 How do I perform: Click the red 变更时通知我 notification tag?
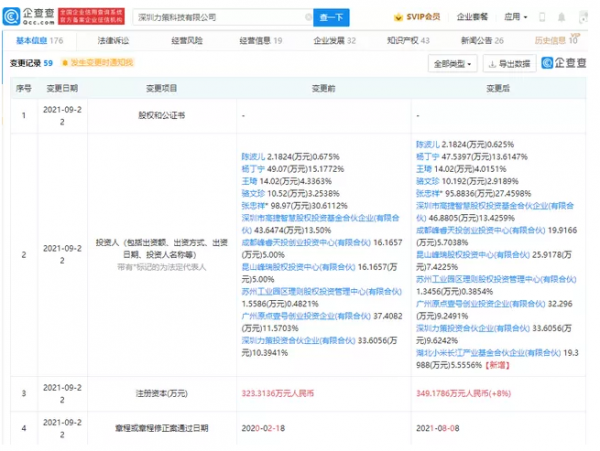(x=103, y=62)
